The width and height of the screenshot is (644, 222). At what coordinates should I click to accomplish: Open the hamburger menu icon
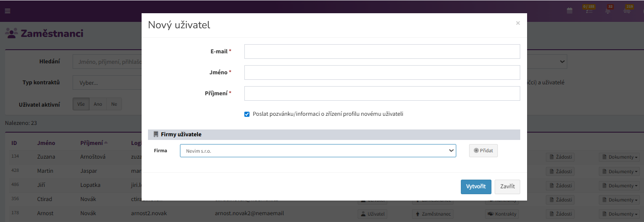point(7,11)
